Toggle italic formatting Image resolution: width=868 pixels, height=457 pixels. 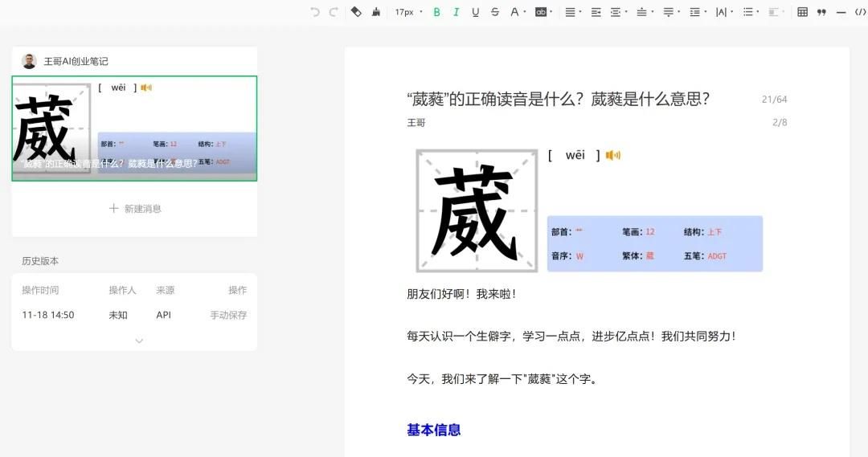(457, 12)
